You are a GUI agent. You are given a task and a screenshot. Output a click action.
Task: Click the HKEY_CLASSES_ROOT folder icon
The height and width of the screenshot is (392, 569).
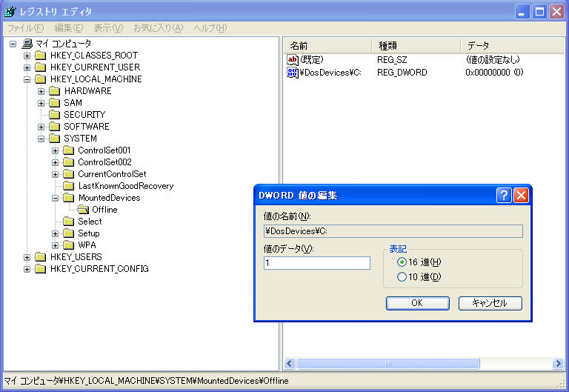coord(40,56)
